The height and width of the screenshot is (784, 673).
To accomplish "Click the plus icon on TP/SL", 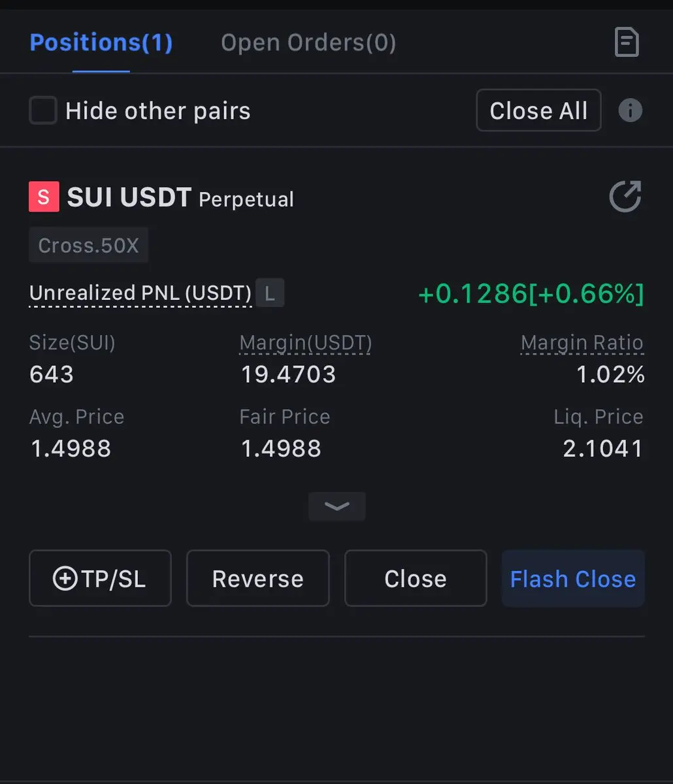I will click(x=65, y=579).
